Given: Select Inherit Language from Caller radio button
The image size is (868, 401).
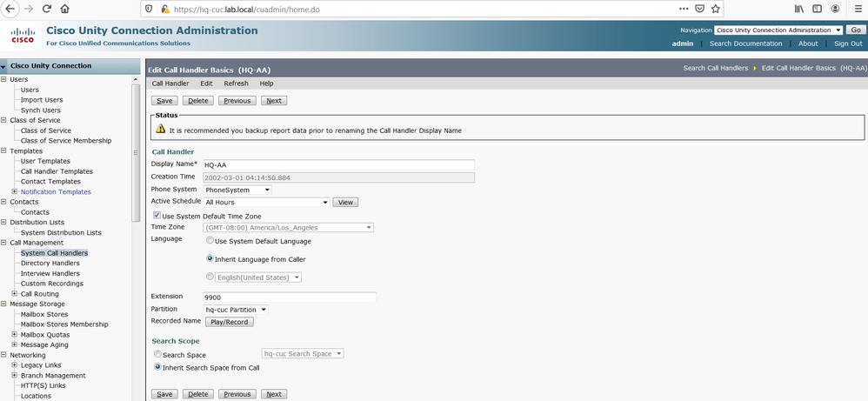Looking at the screenshot, I should tap(210, 258).
